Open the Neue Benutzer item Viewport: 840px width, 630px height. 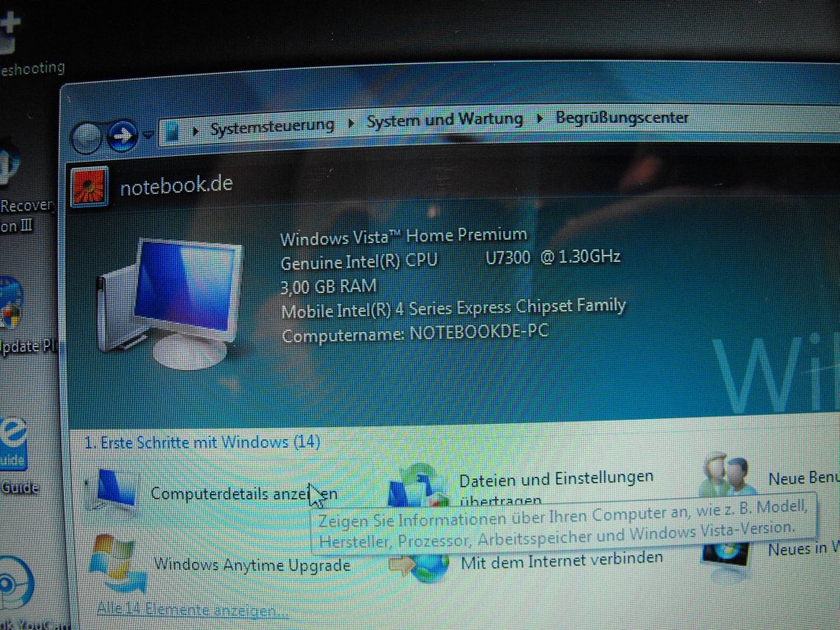[804, 477]
